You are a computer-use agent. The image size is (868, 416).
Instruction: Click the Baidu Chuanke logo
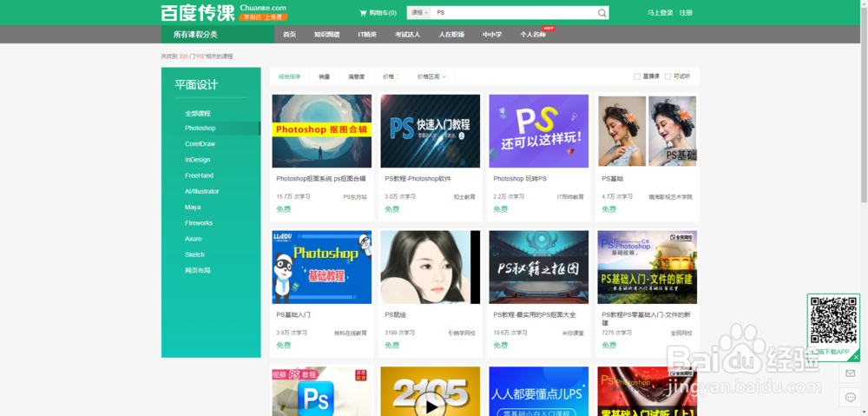pos(224,12)
